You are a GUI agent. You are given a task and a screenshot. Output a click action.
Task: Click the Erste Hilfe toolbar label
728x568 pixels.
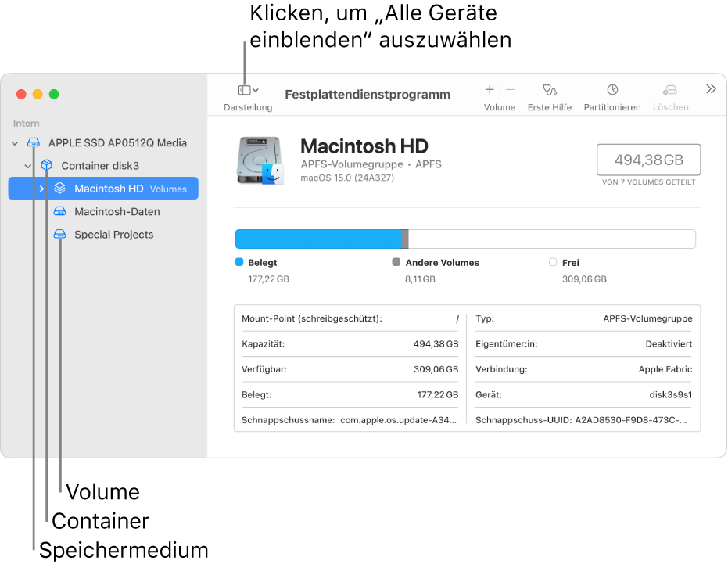coord(549,107)
